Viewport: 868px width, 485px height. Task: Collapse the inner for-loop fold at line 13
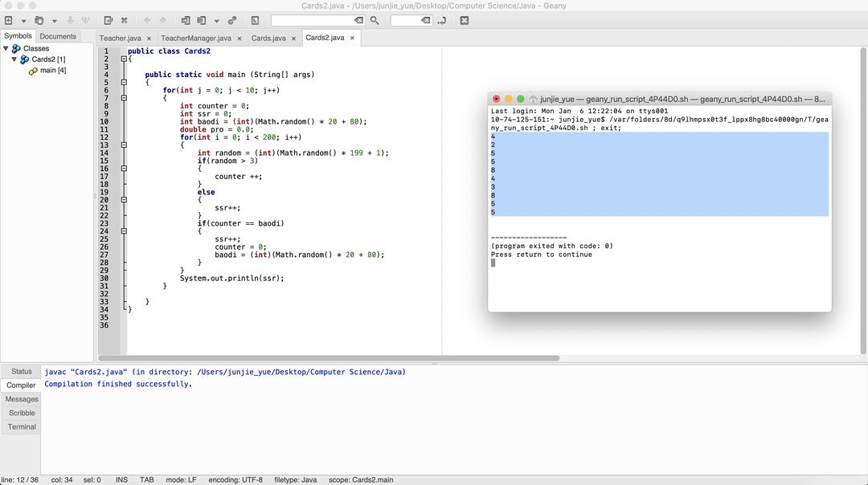coord(124,145)
